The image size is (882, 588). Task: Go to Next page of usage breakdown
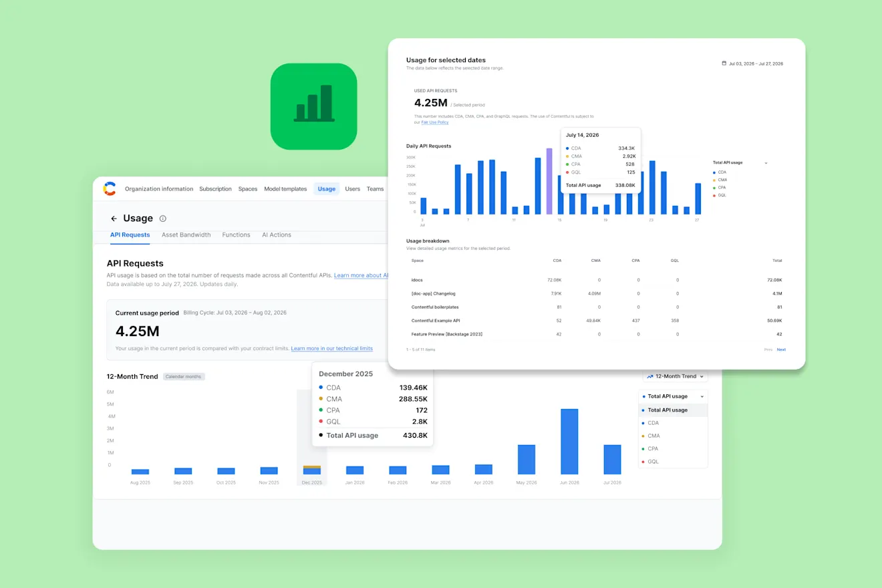(781, 349)
